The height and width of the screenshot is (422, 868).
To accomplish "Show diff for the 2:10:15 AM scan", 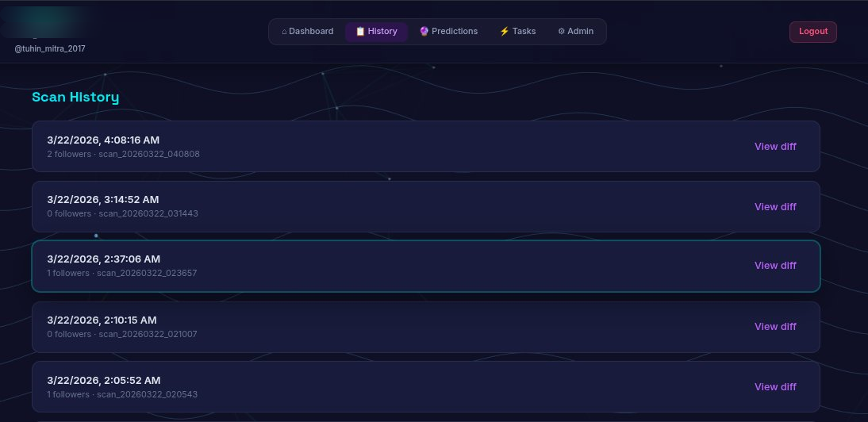I will 775,326.
